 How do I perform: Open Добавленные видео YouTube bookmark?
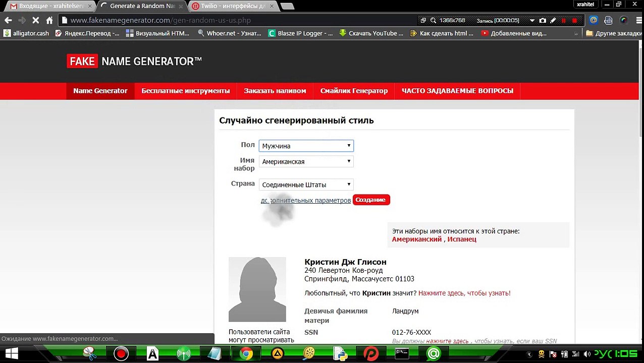tap(514, 33)
